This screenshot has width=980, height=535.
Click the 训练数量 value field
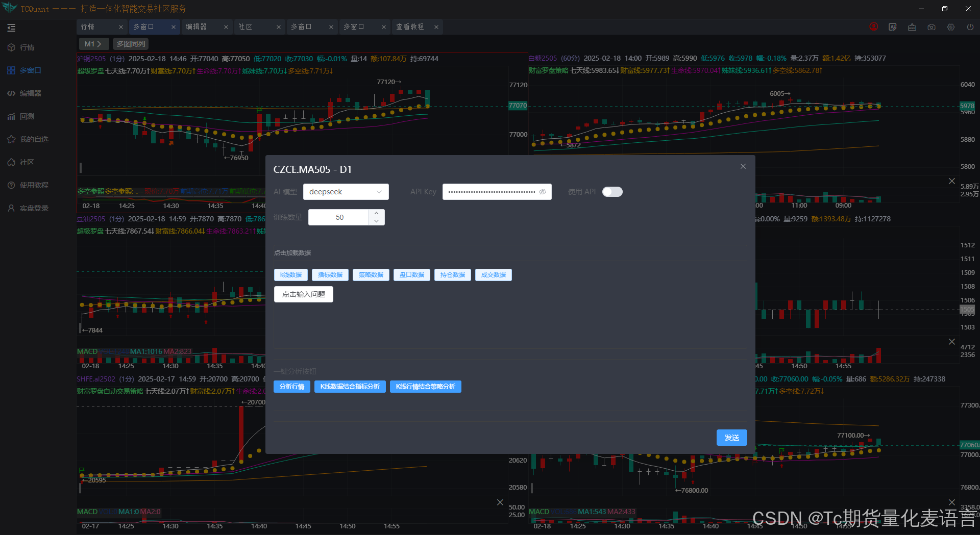point(338,217)
